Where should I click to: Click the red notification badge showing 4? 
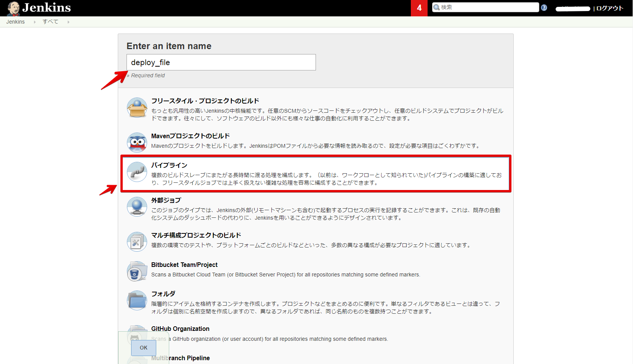click(419, 8)
